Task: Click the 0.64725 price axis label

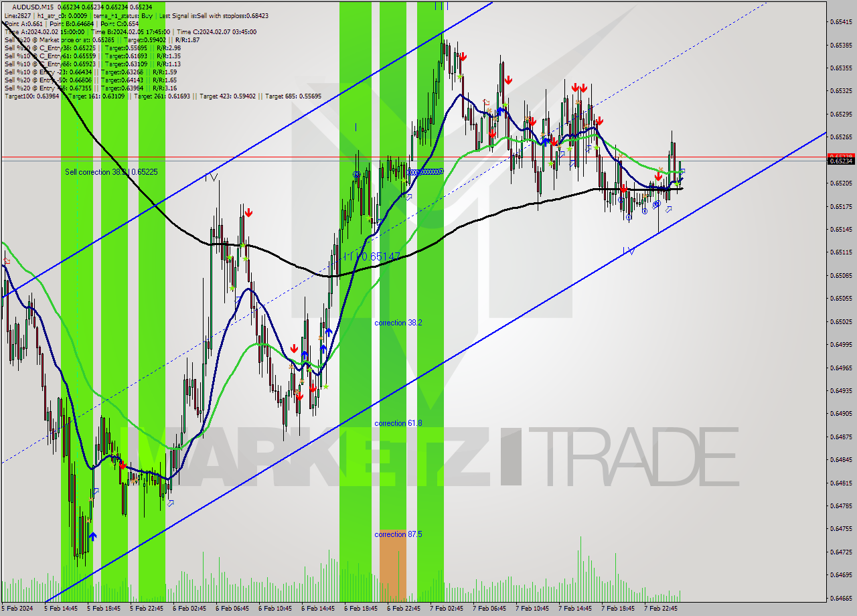Action: [x=841, y=552]
